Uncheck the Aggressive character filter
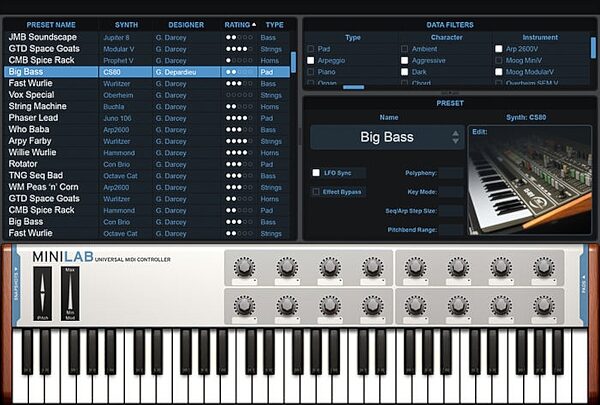Image resolution: width=600 pixels, height=405 pixels. (404, 60)
